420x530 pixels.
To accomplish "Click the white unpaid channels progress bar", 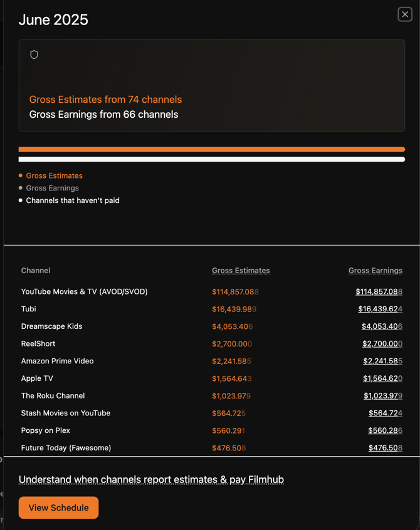I will (211, 160).
